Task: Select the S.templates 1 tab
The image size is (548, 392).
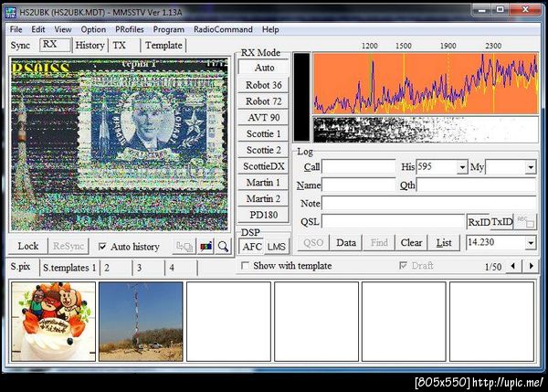Action: click(69, 268)
